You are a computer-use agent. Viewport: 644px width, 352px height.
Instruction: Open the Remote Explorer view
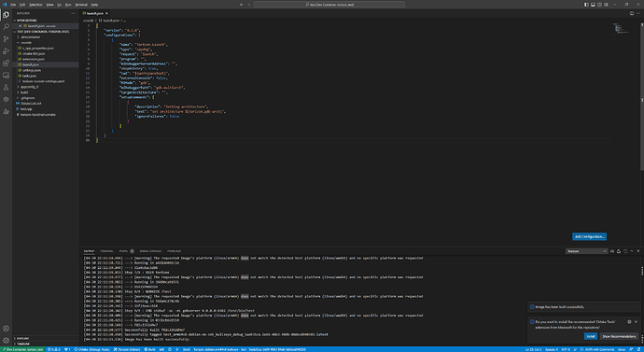pyautogui.click(x=6, y=76)
